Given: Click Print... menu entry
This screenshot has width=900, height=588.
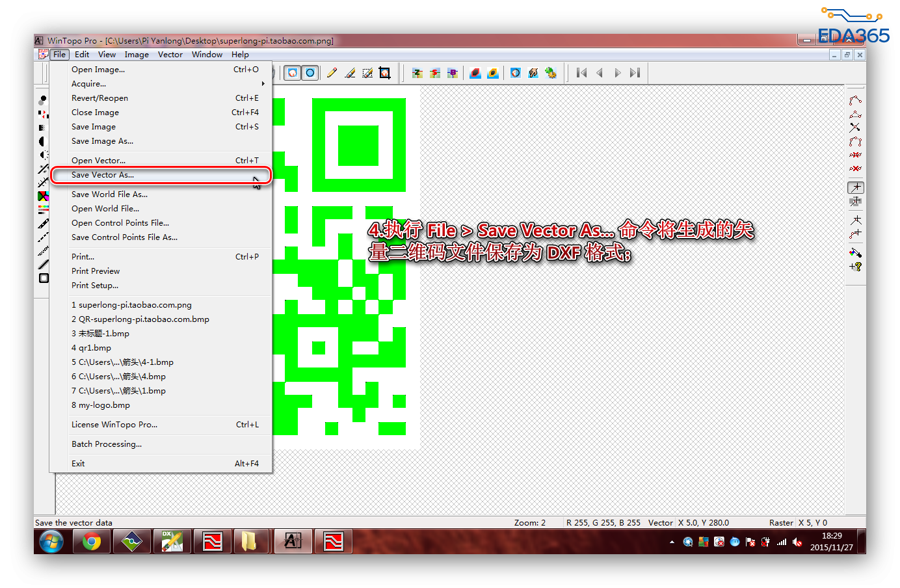Looking at the screenshot, I should [161, 257].
